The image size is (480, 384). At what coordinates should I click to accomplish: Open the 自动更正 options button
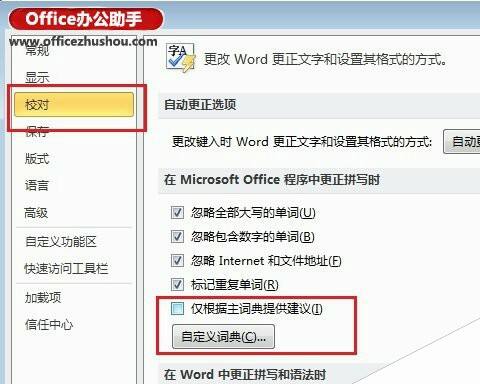coord(462,142)
